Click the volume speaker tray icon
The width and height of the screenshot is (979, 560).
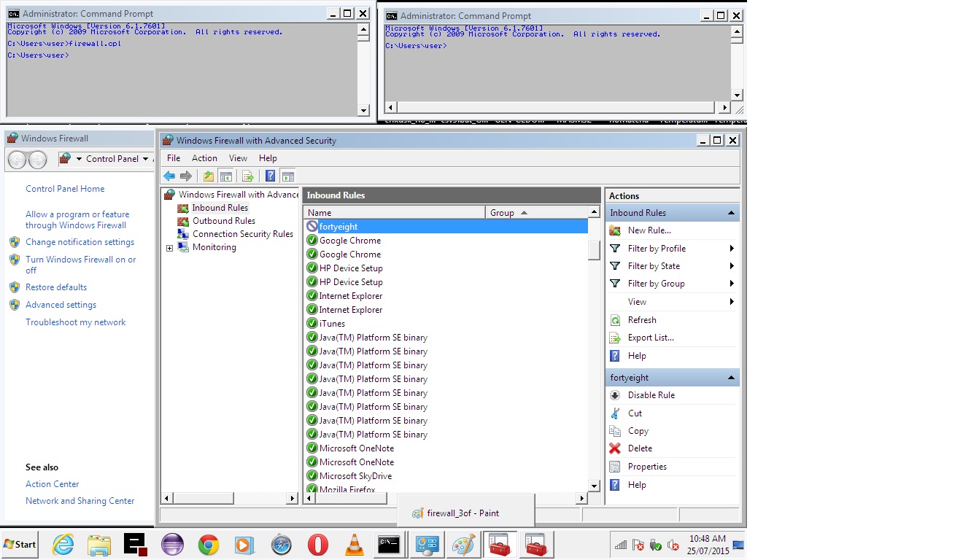coord(673,545)
